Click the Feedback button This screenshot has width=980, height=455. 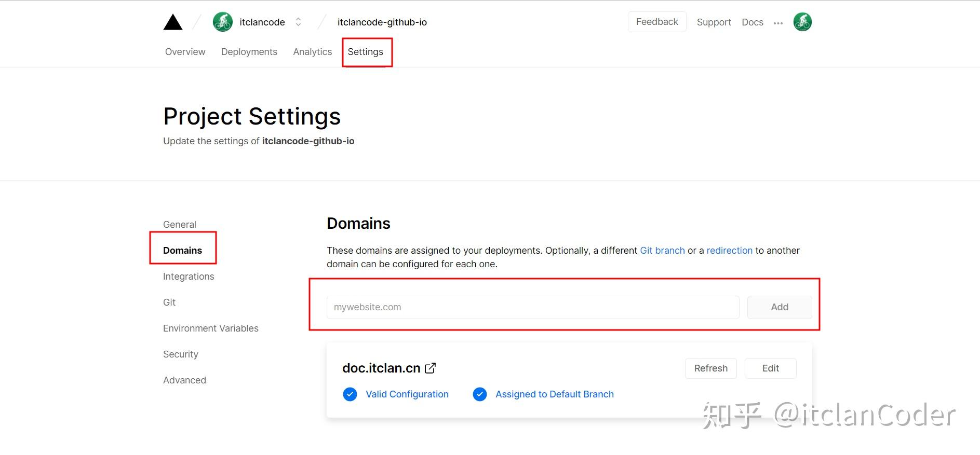657,22
